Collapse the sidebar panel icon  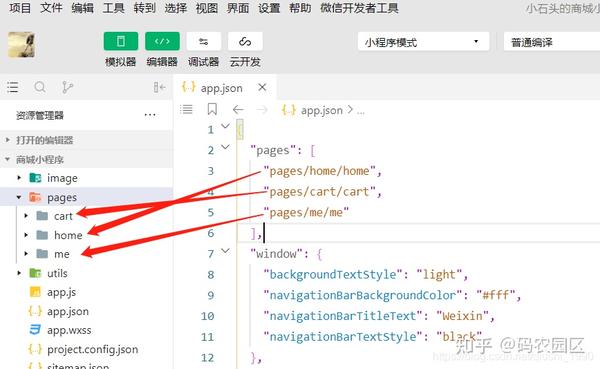159,87
